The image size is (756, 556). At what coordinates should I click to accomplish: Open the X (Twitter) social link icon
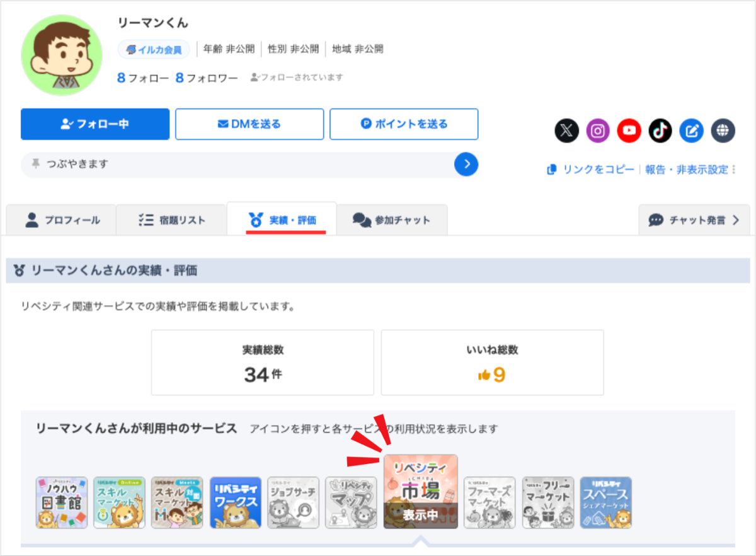click(x=567, y=131)
